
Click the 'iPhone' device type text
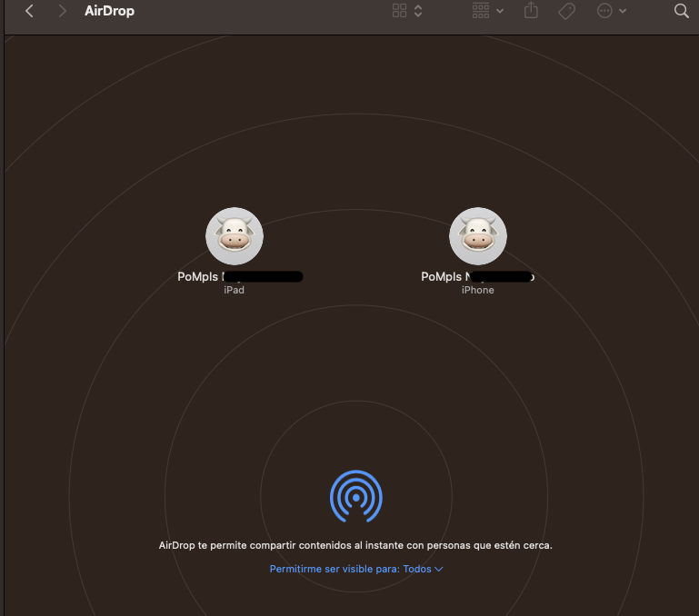477,290
